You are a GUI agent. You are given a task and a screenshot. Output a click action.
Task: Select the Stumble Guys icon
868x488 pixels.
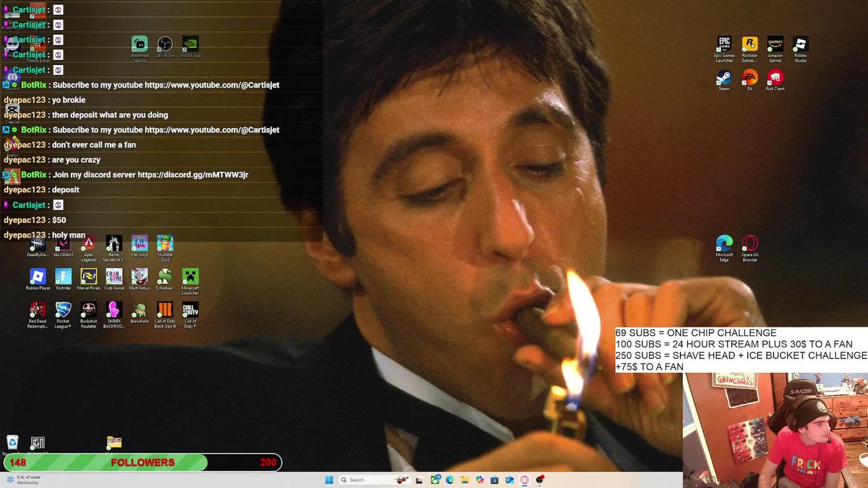pyautogui.click(x=165, y=249)
